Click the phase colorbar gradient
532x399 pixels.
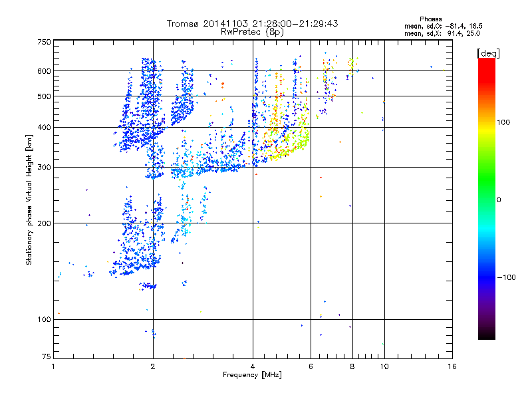click(x=487, y=199)
